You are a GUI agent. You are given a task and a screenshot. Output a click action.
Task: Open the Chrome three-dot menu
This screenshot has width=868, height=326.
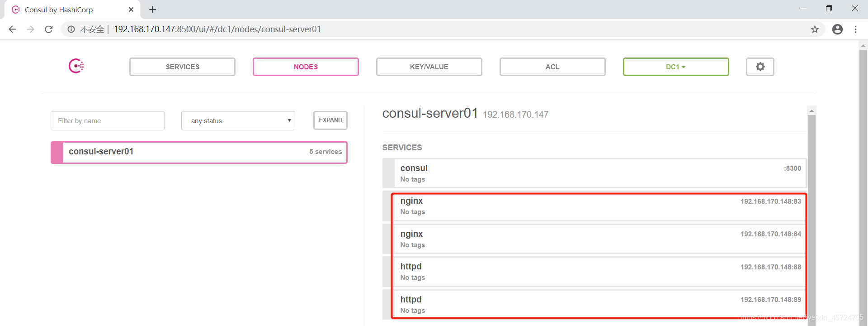click(x=855, y=29)
